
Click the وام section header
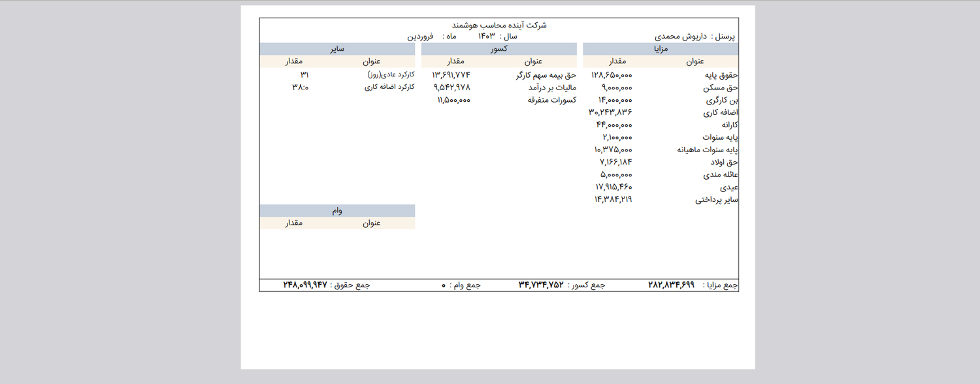(336, 211)
